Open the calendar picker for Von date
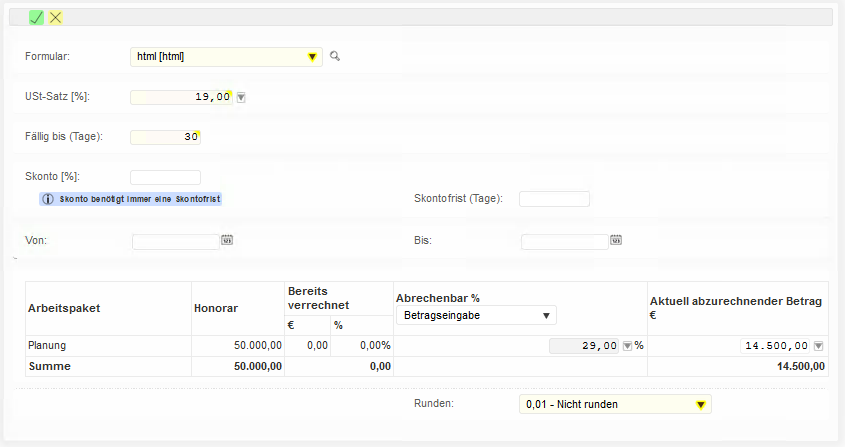The image size is (845, 447). [x=227, y=240]
